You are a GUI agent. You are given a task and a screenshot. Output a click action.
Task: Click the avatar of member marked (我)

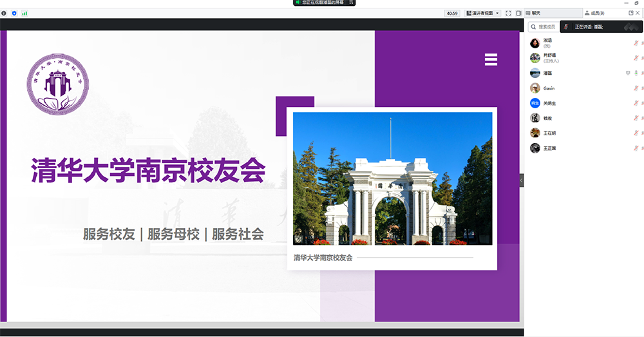tap(535, 43)
